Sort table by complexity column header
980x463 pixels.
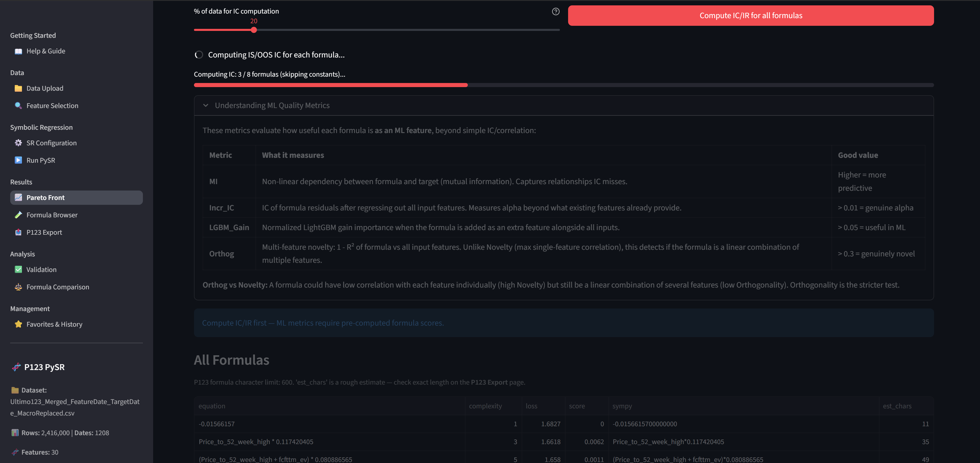point(485,406)
